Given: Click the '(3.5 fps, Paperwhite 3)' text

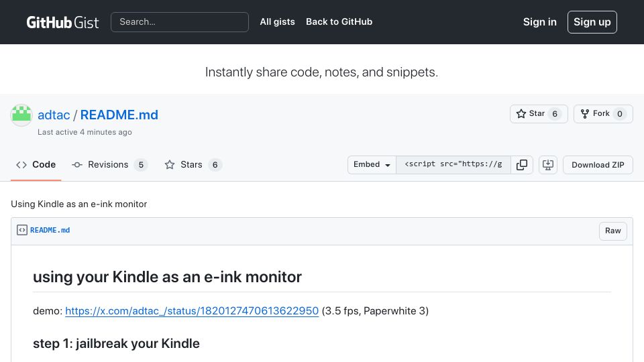Looking at the screenshot, I should (x=375, y=311).
